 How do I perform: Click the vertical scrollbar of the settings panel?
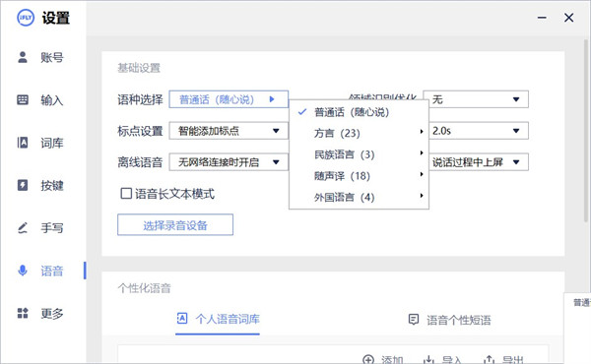pos(586,130)
